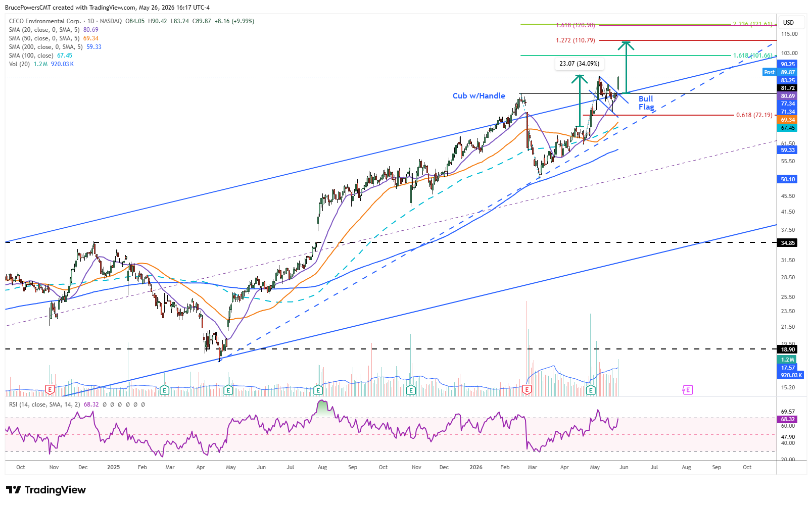The width and height of the screenshot is (812, 505).
Task: Click the 1.618 (101.66) Fibonacci level label
Action: click(x=753, y=56)
